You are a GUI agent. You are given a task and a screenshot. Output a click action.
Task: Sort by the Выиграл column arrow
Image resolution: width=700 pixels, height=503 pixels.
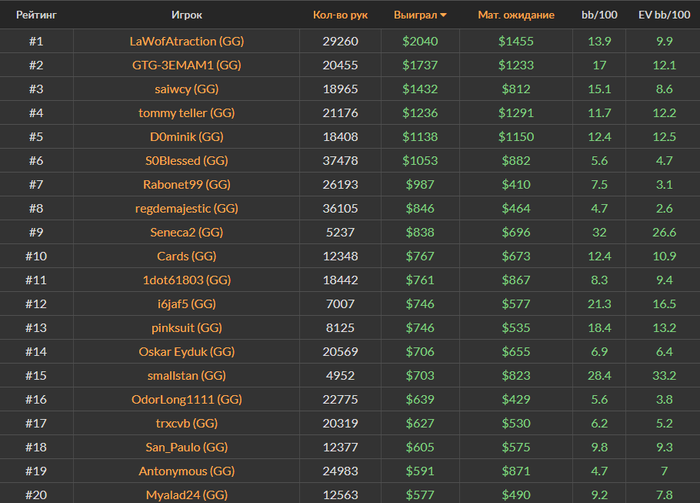tap(443, 15)
